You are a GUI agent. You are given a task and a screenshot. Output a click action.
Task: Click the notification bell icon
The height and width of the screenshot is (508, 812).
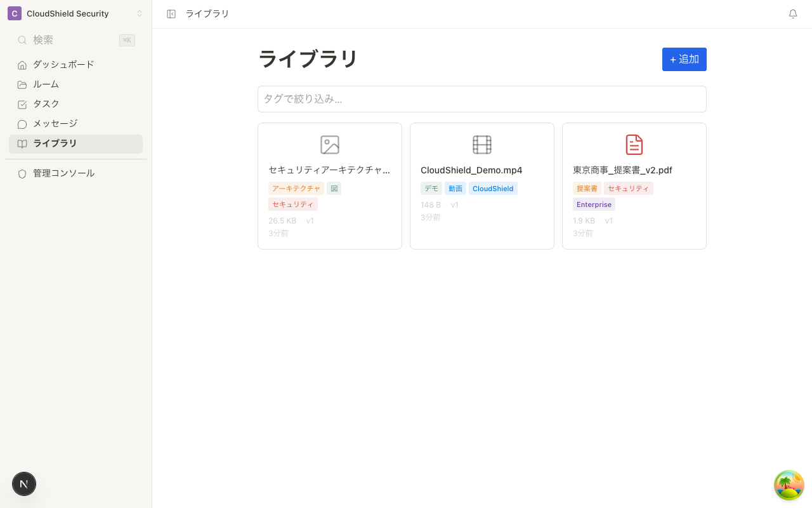[792, 13]
